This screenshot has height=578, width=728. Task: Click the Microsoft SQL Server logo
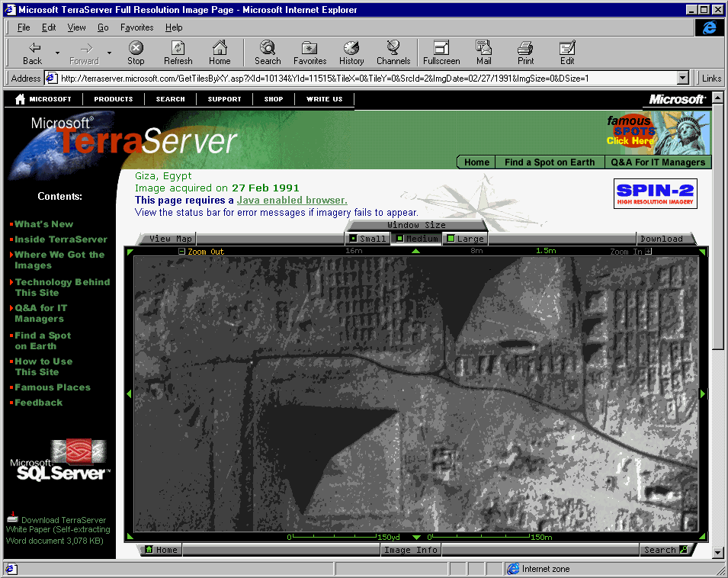point(60,461)
